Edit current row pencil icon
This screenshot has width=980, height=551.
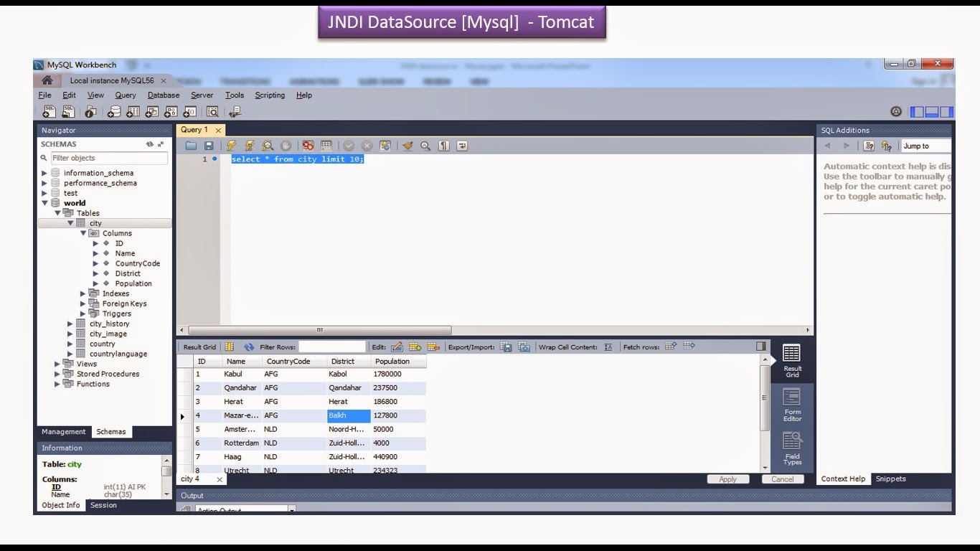pyautogui.click(x=397, y=347)
